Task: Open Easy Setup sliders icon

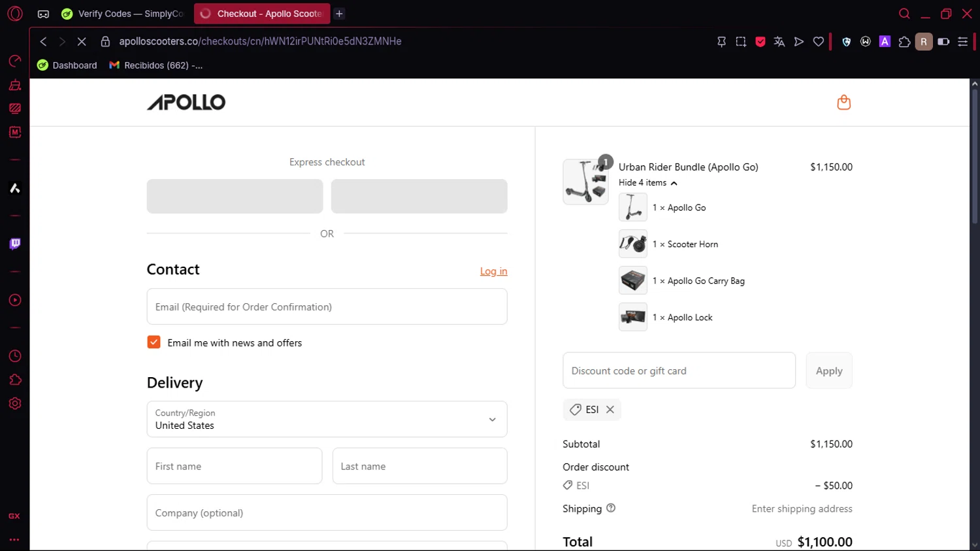Action: [x=962, y=41]
